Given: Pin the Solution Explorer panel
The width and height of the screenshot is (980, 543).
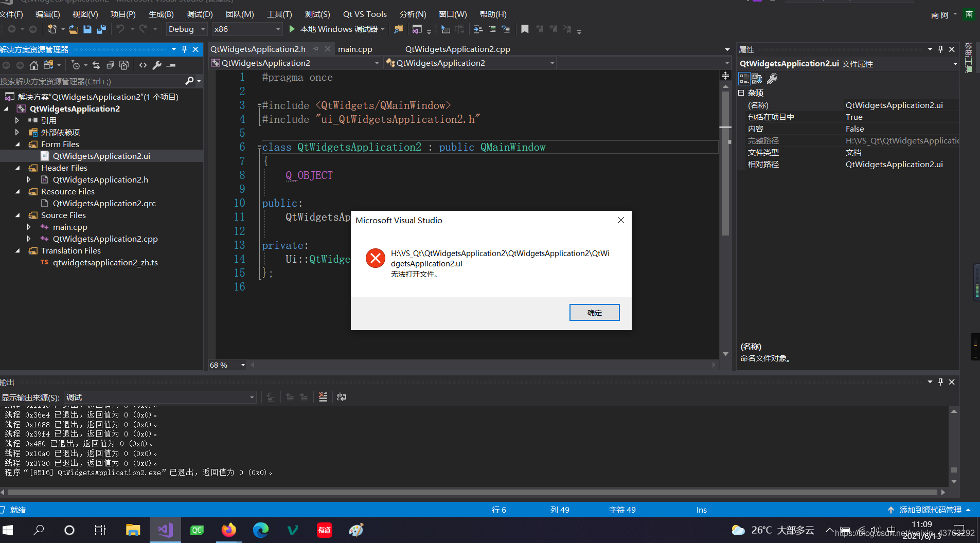Looking at the screenshot, I should (184, 49).
